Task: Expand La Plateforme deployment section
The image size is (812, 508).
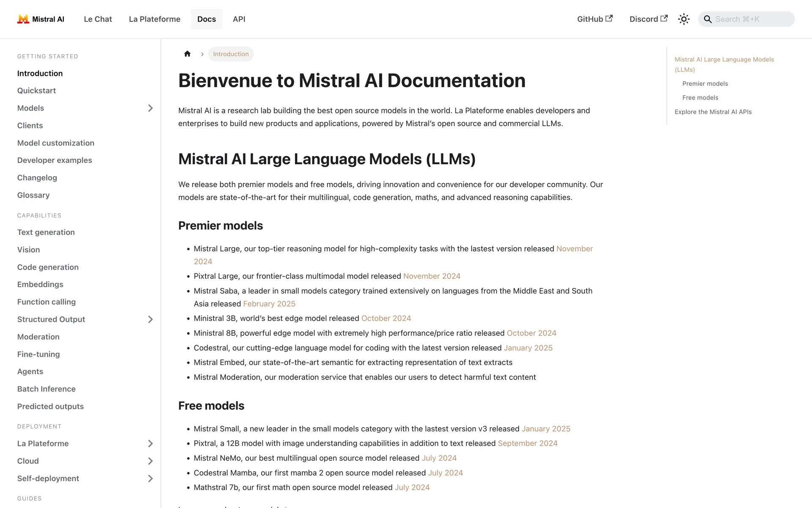Action: click(150, 443)
